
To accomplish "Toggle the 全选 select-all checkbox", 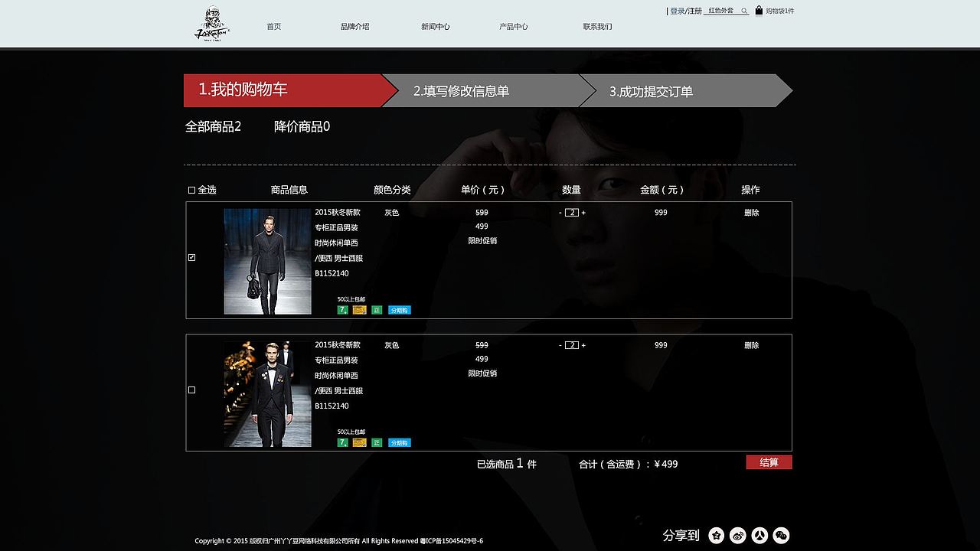I will tap(191, 189).
